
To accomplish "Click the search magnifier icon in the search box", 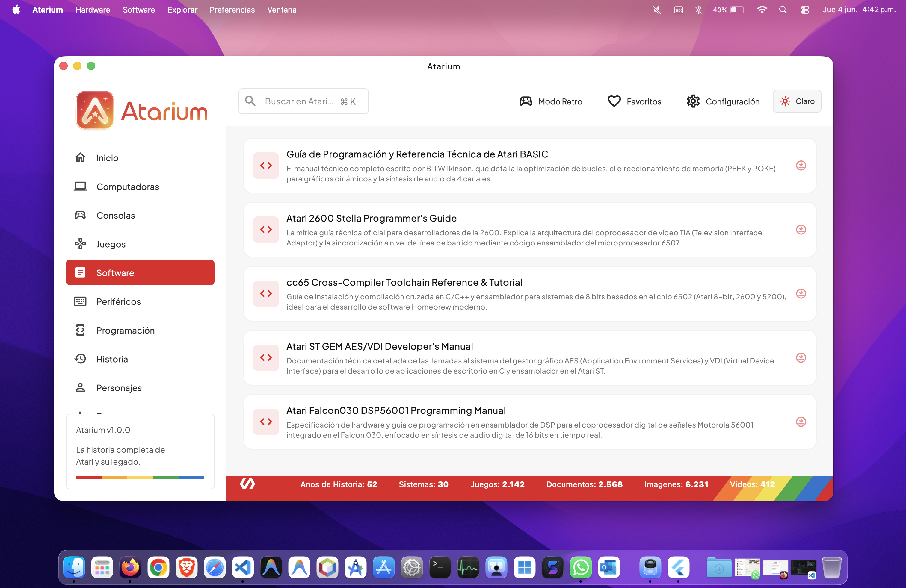I will (250, 101).
